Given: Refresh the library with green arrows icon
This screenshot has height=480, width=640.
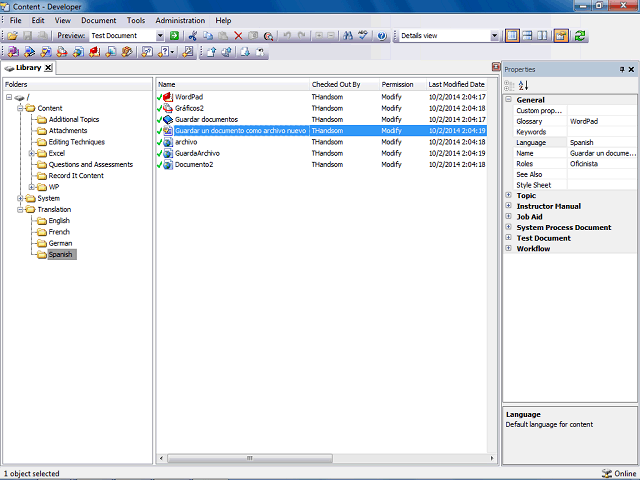Looking at the screenshot, I should click(x=580, y=36).
